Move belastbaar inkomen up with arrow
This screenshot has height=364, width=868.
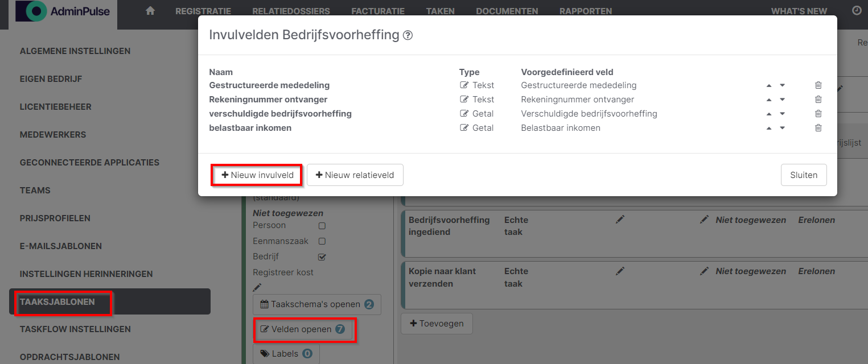(x=769, y=128)
